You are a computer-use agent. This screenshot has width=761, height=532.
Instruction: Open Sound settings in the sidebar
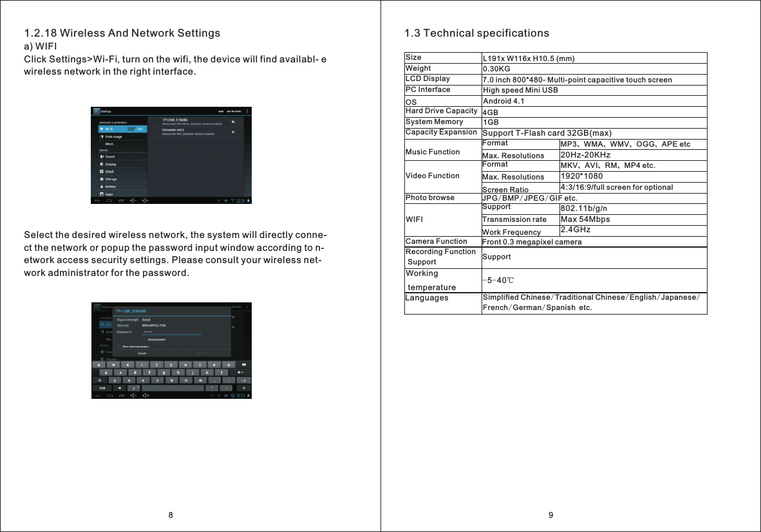pyautogui.click(x=110, y=157)
